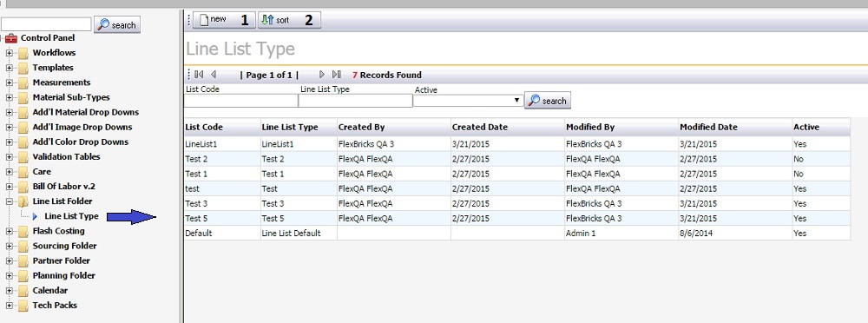868x323 pixels.
Task: Expand the Workflows folder
Action: [9, 53]
